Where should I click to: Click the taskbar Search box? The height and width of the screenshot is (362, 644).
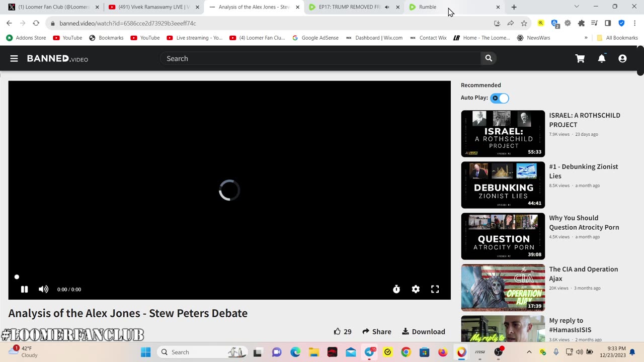pos(202,352)
